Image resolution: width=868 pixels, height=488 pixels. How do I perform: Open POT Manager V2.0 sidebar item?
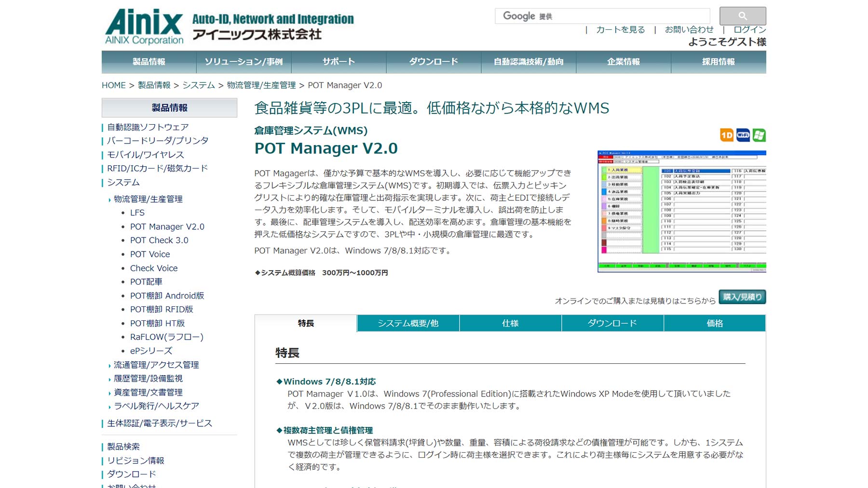167,227
